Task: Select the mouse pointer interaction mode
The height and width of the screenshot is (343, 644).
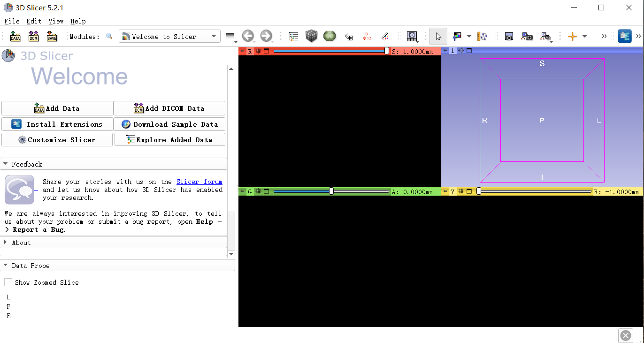Action: tap(438, 36)
